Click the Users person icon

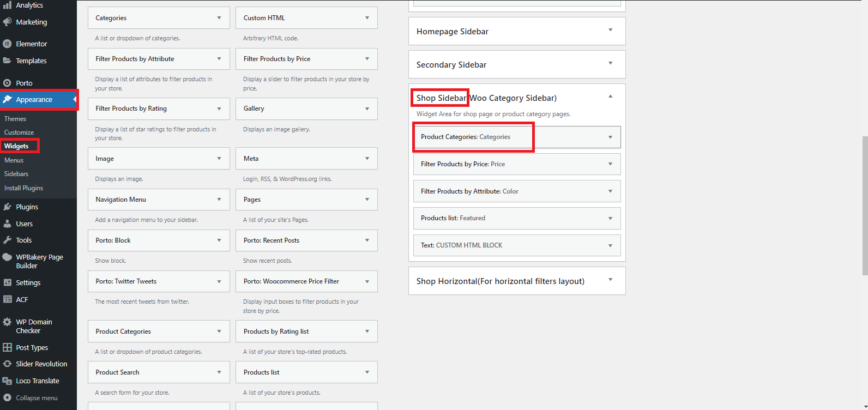pos(7,224)
